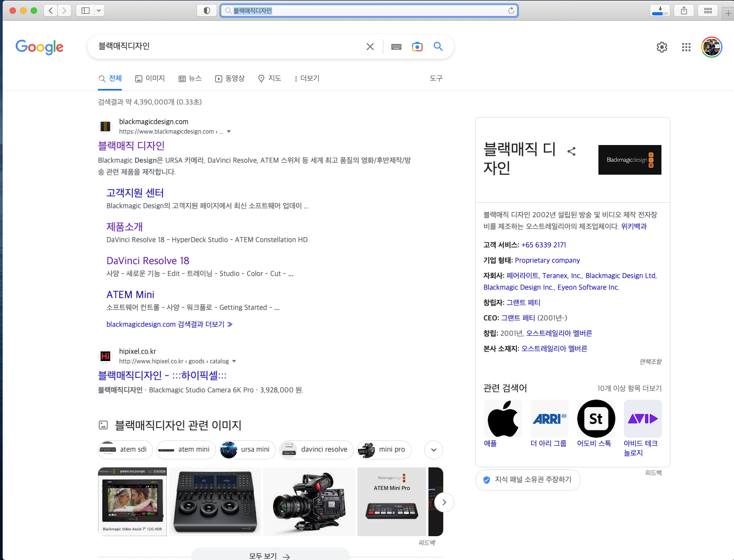Open the DaVinci Resolve 18 sitelink
This screenshot has width=734, height=560.
pyautogui.click(x=148, y=260)
